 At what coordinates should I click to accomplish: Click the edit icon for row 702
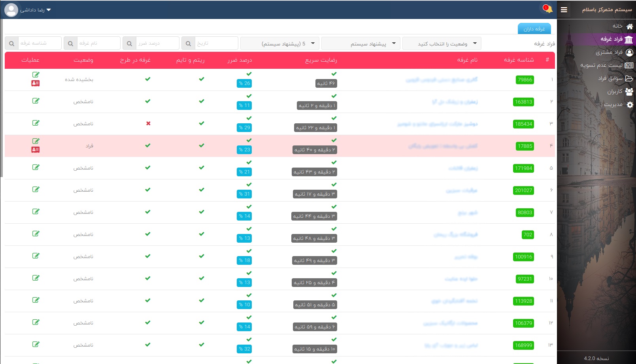pos(36,234)
